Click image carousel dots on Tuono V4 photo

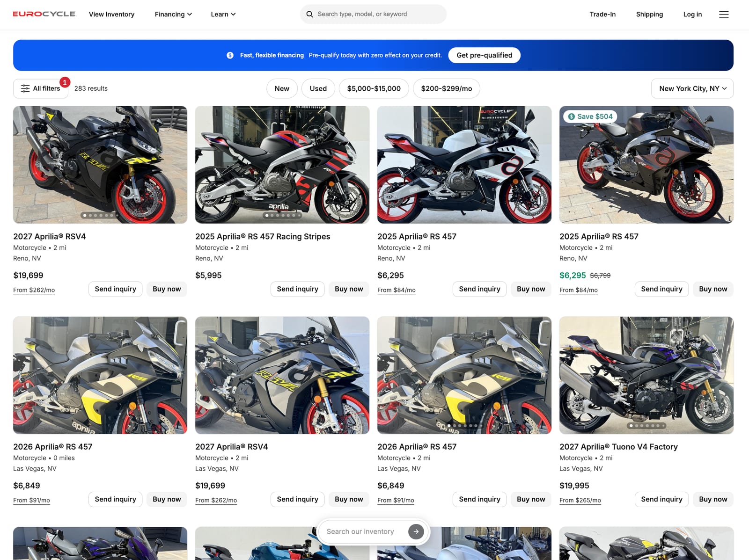(x=646, y=426)
